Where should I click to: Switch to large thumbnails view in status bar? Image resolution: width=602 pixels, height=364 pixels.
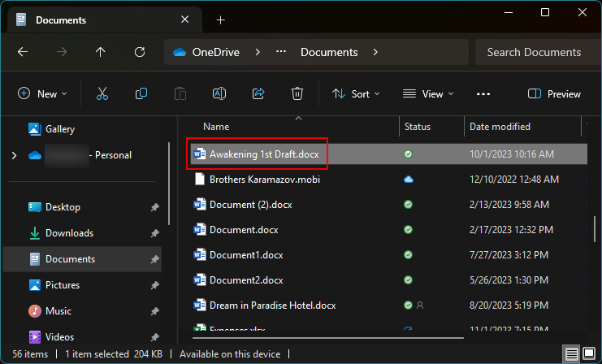point(589,354)
